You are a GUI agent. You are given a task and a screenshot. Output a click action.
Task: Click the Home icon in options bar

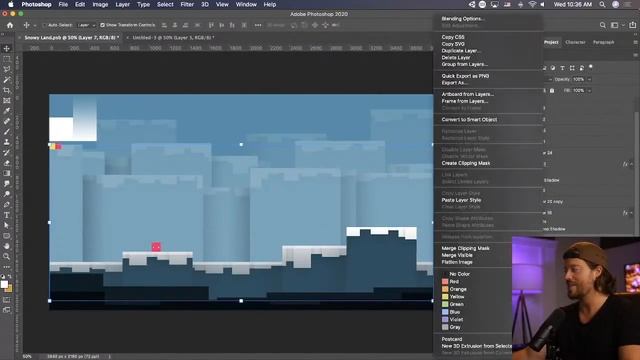[10, 25]
